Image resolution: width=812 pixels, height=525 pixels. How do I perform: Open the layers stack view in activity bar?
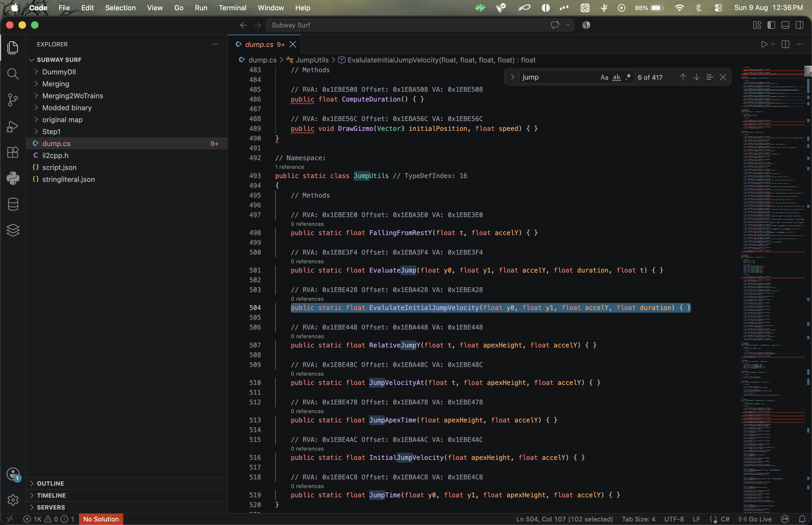13,230
